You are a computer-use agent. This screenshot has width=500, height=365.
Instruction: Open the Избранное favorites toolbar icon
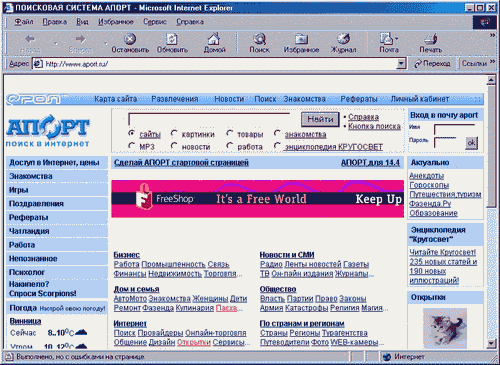pos(301,39)
